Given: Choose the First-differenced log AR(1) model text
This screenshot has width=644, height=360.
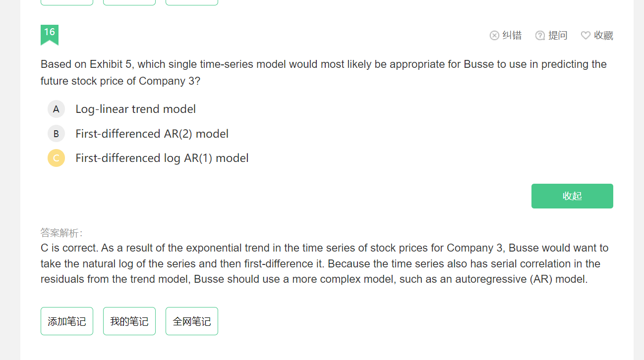Looking at the screenshot, I should pyautogui.click(x=162, y=158).
